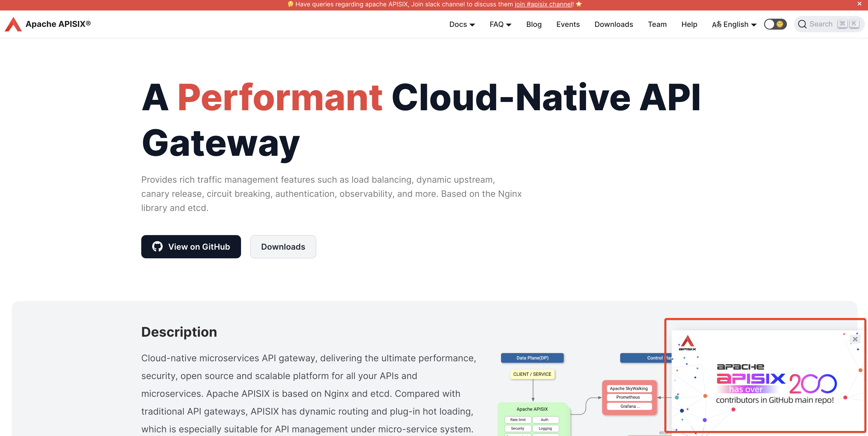Click the sun icon on theme switch

(x=780, y=24)
